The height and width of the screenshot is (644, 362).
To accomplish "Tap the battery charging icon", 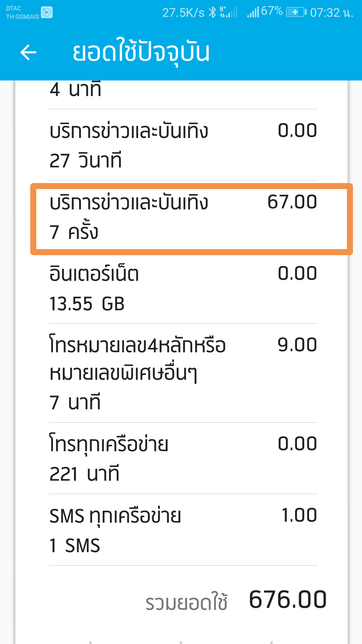I will (296, 12).
